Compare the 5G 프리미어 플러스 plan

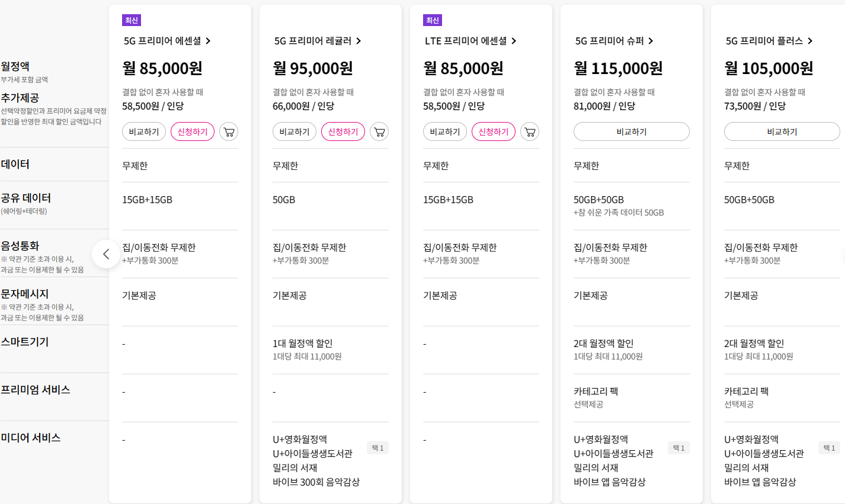[782, 131]
